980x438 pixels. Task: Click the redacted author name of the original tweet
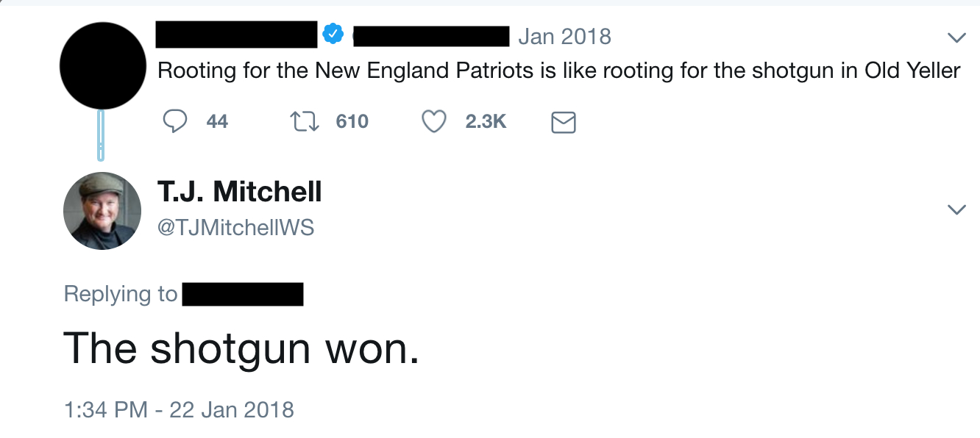pos(237,34)
